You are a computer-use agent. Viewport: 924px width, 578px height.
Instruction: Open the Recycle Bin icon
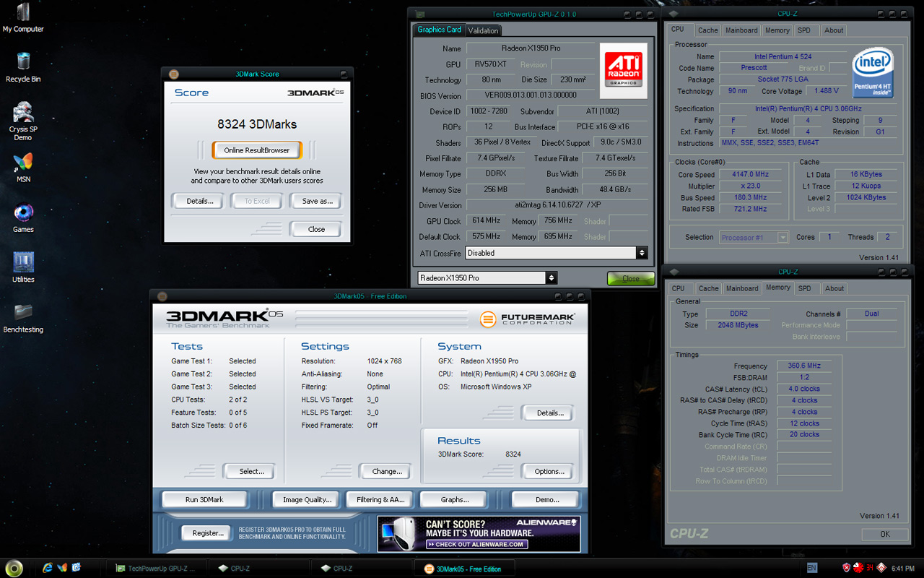pyautogui.click(x=23, y=67)
